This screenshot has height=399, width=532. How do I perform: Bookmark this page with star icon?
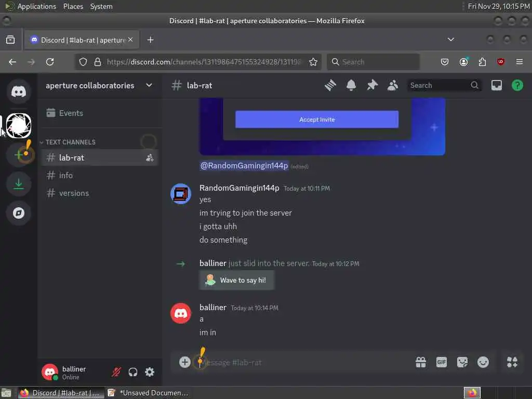313,62
